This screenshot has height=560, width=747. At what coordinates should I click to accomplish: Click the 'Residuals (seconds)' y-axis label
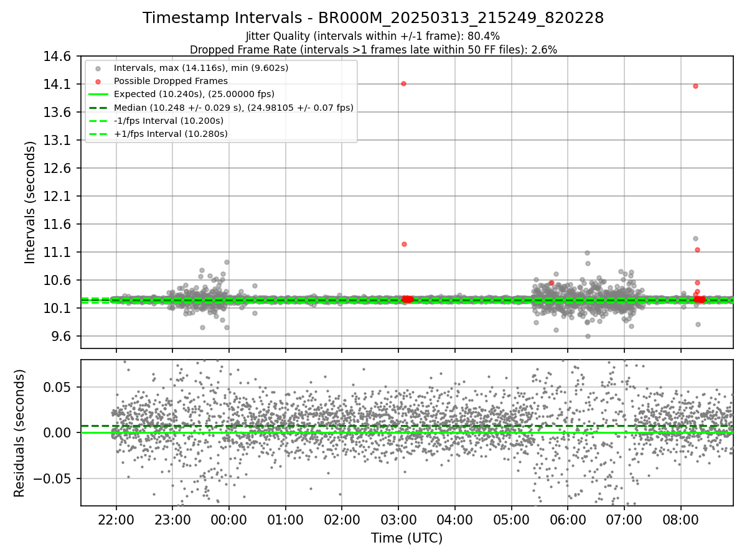tap(20, 433)
